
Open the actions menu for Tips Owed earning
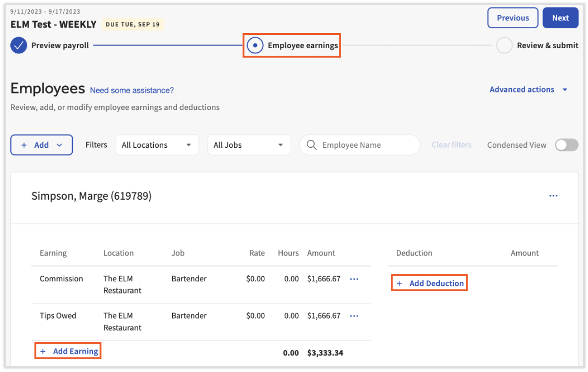tap(354, 316)
